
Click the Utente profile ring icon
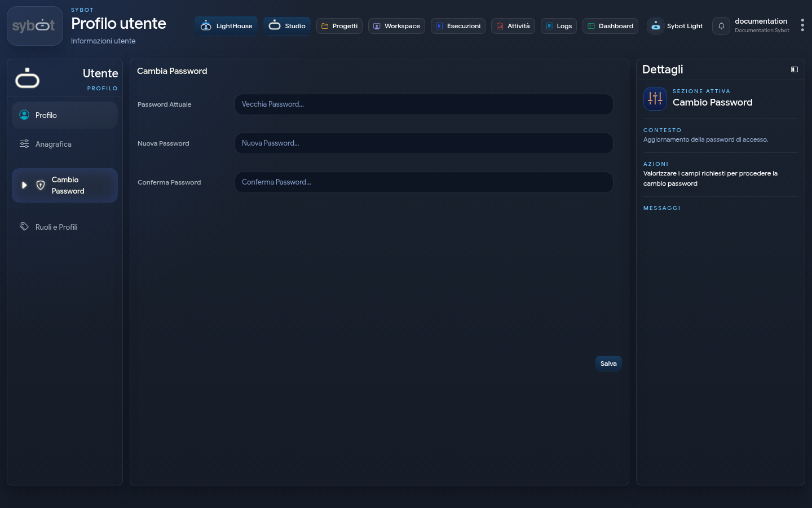(x=27, y=78)
